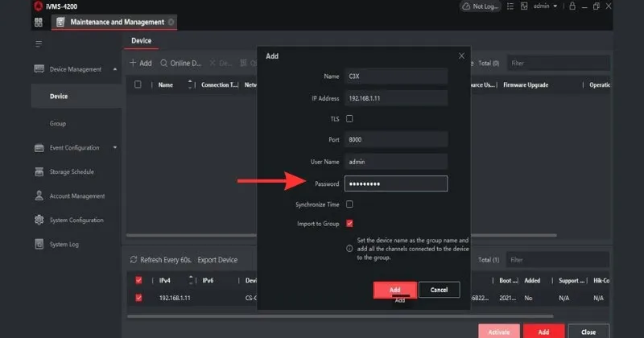644x338 pixels.
Task: Sort device list by Name column arrow
Action: tap(190, 84)
